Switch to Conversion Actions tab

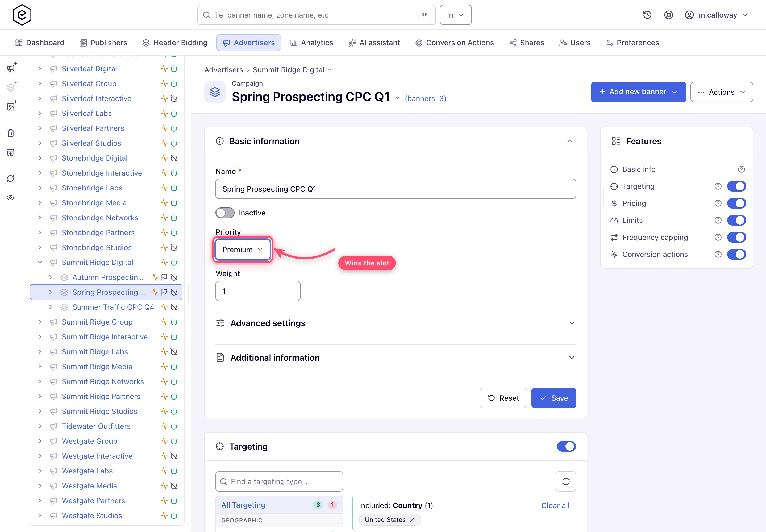coord(454,43)
